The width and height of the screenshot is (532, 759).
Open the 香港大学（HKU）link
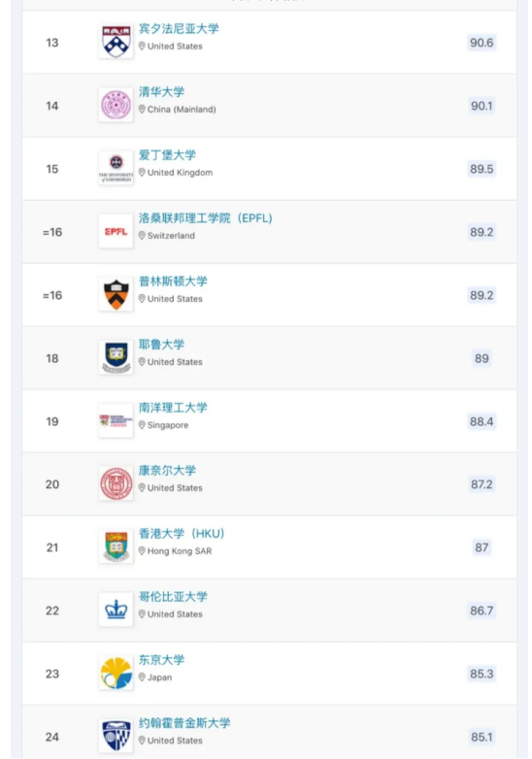pyautogui.click(x=182, y=534)
